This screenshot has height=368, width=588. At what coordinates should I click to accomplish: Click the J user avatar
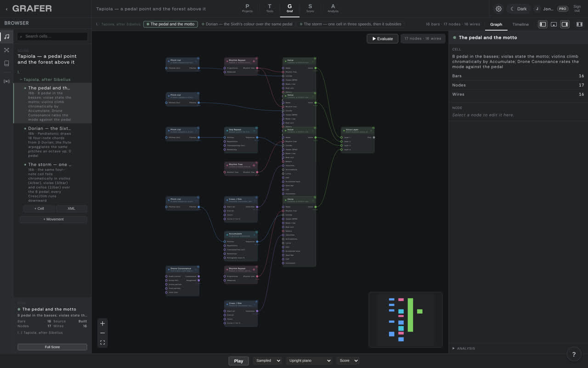pyautogui.click(x=537, y=9)
